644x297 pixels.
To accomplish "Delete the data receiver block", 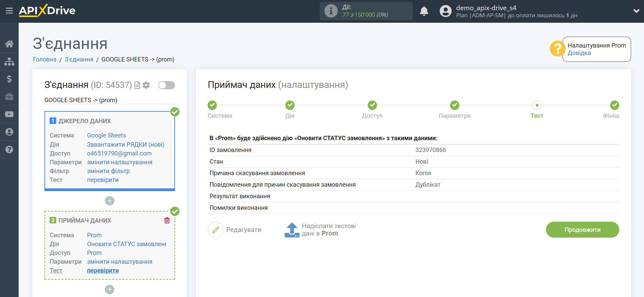I will (x=167, y=221).
